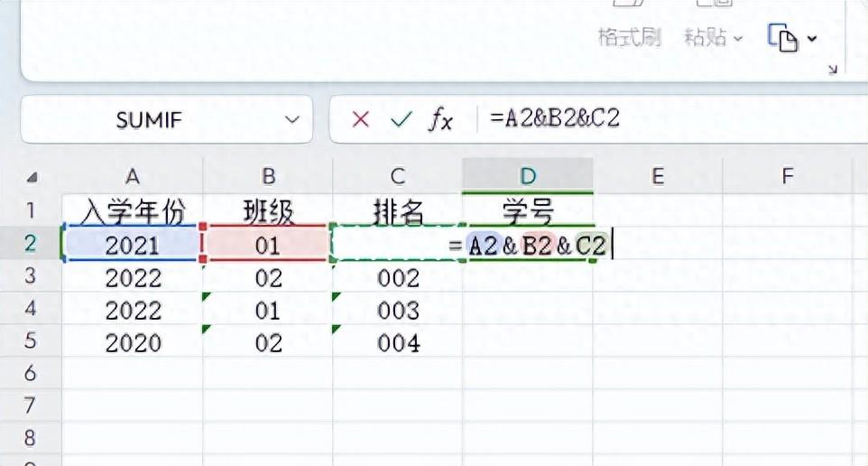Select column B header
The width and height of the screenshot is (868, 466).
[x=268, y=176]
